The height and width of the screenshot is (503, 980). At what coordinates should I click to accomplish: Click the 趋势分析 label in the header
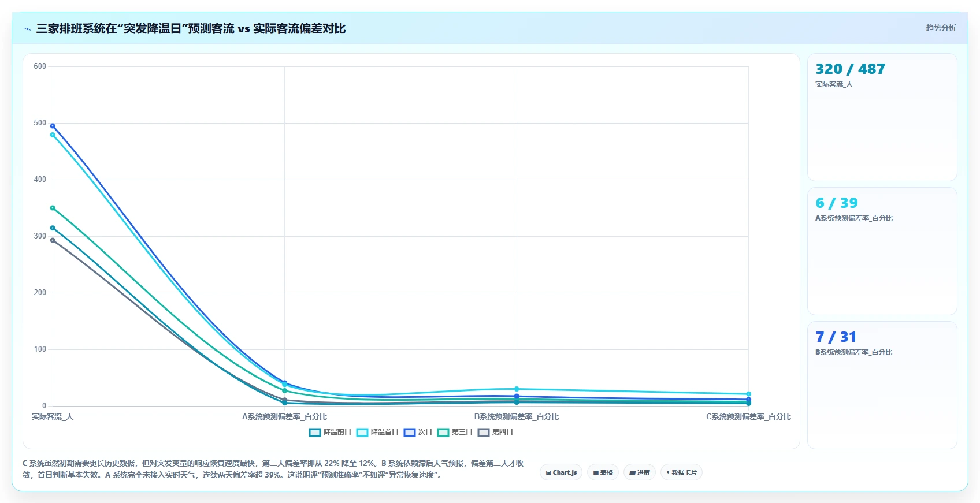(x=941, y=28)
